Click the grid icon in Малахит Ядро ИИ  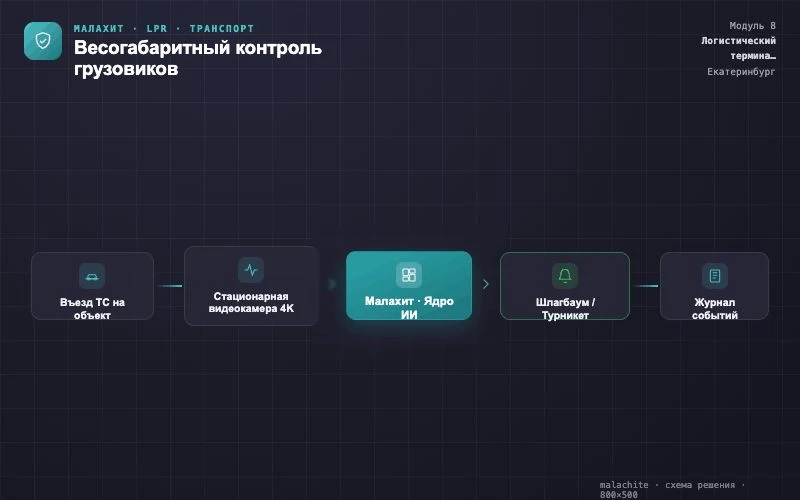409,275
